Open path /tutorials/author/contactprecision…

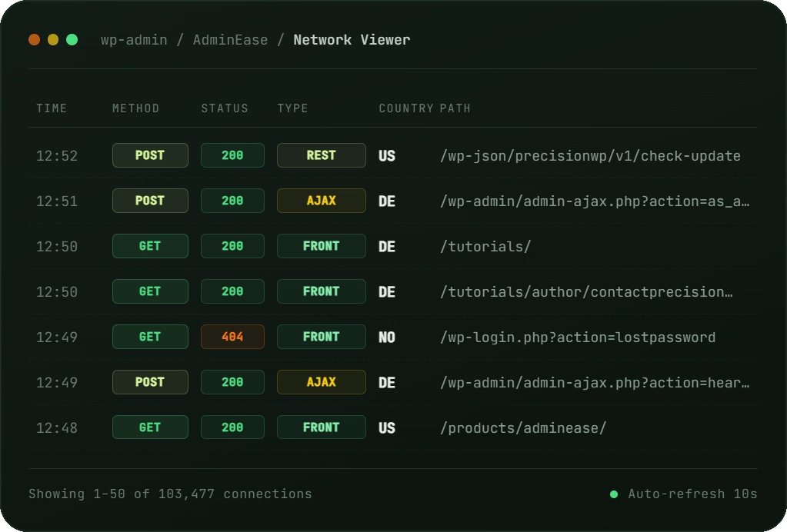pyautogui.click(x=586, y=292)
